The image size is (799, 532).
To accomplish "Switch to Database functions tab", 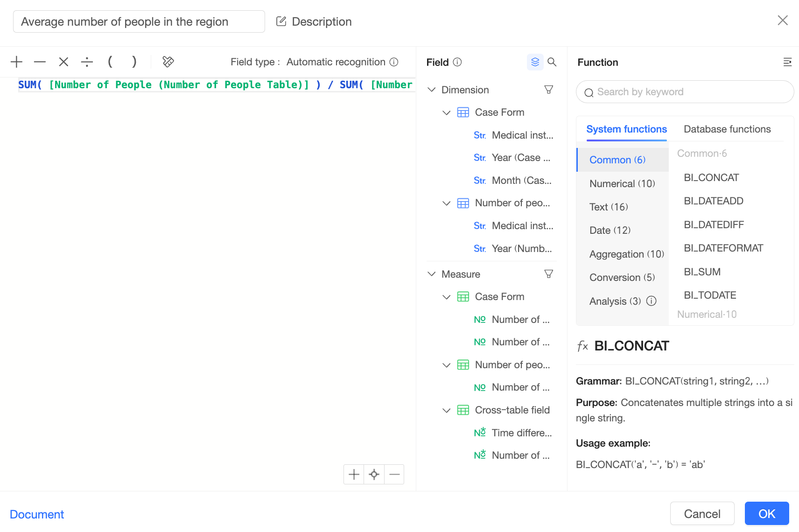I will pos(727,129).
